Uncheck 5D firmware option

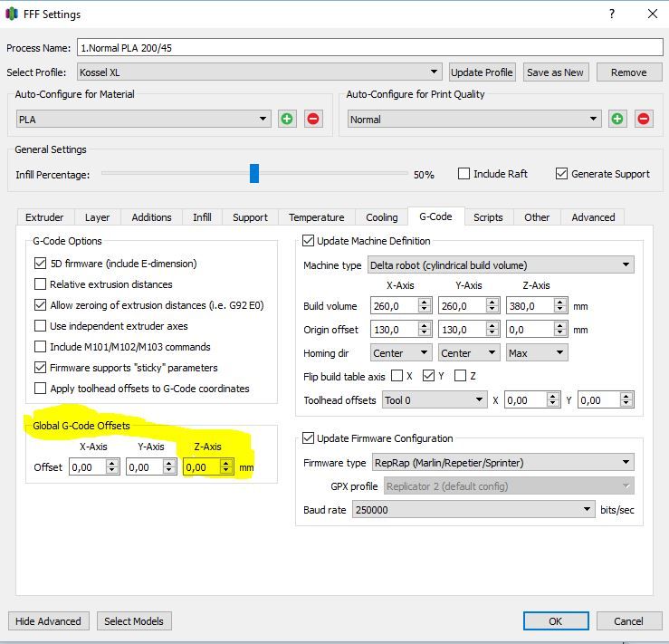click(40, 264)
